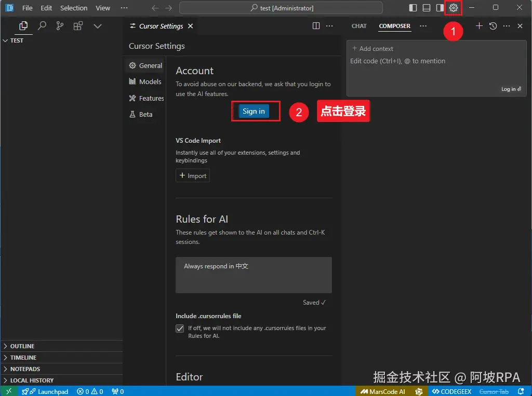Focus the Rules for AI text box
This screenshot has width=532, height=396.
pos(254,275)
